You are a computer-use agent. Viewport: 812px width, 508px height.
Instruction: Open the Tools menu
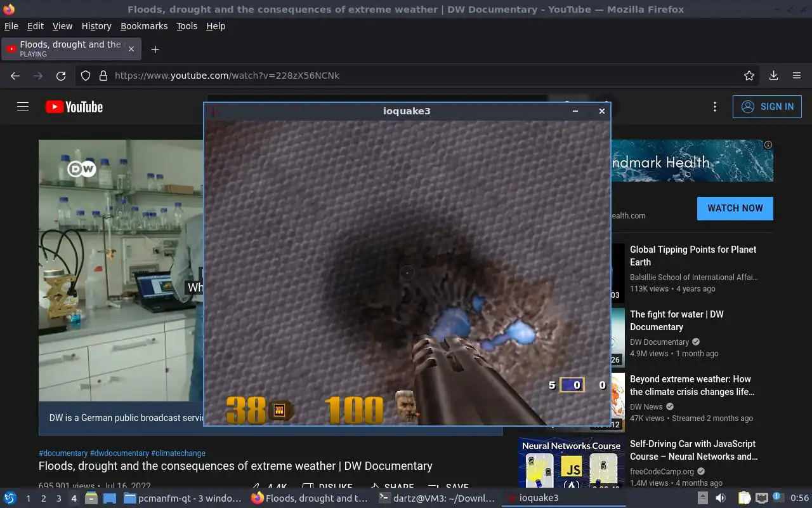pyautogui.click(x=187, y=26)
